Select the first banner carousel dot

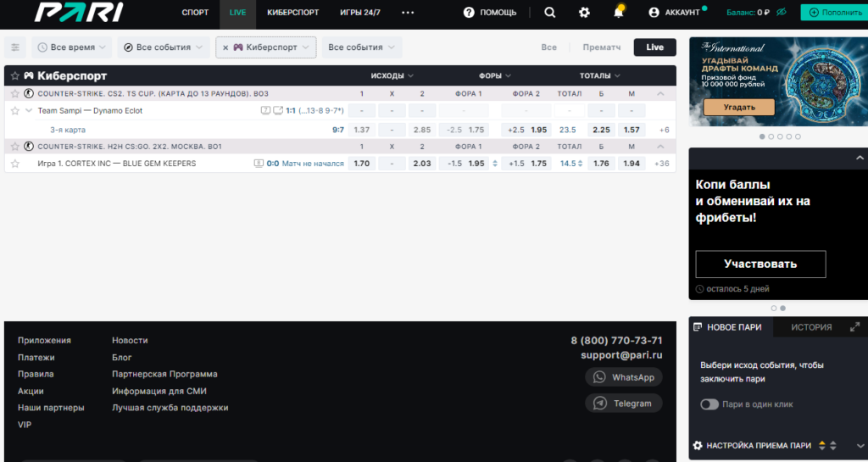pos(762,136)
